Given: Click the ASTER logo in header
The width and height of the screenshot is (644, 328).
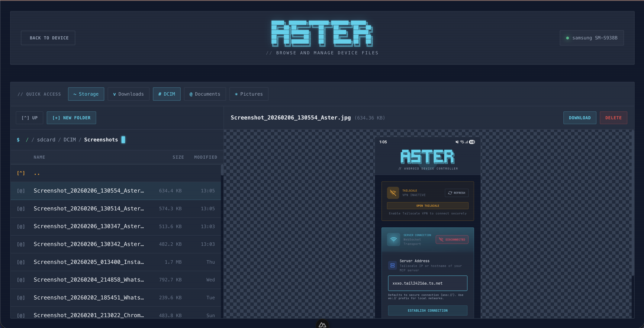Looking at the screenshot, I should [x=322, y=34].
